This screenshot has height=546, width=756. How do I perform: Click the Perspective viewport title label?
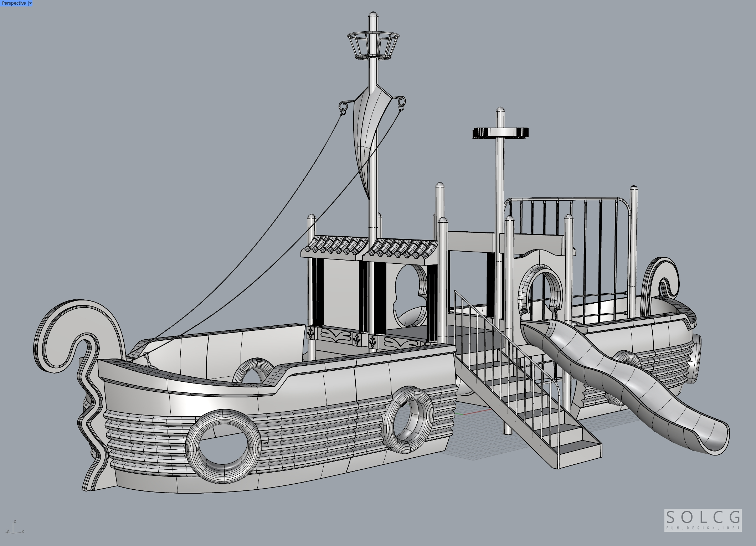[x=14, y=3]
